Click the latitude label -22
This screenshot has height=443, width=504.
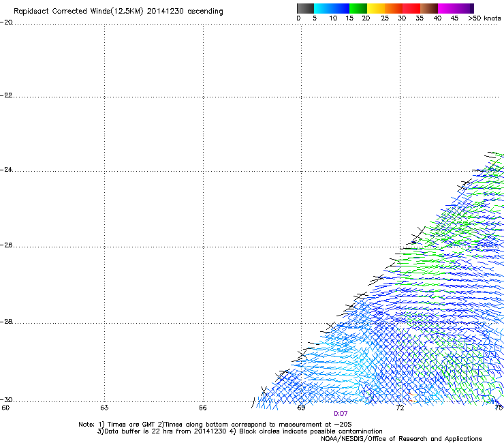click(6, 95)
